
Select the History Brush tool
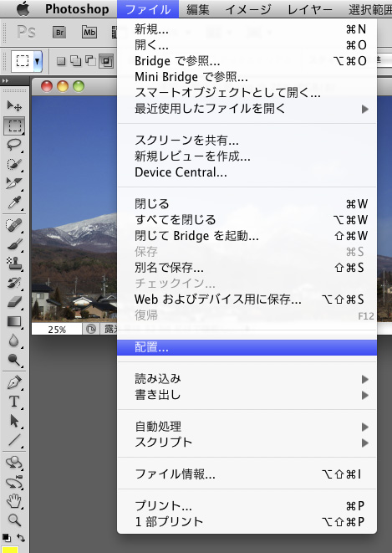[14, 283]
